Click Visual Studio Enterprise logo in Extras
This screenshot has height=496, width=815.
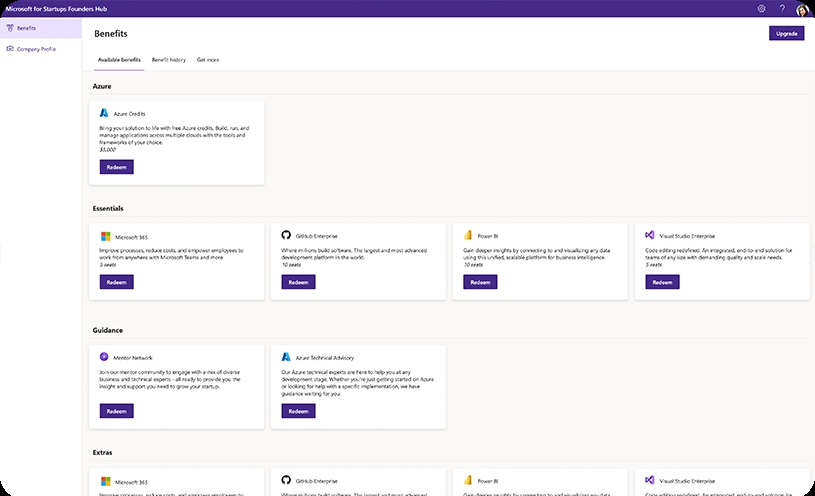pyautogui.click(x=650, y=480)
